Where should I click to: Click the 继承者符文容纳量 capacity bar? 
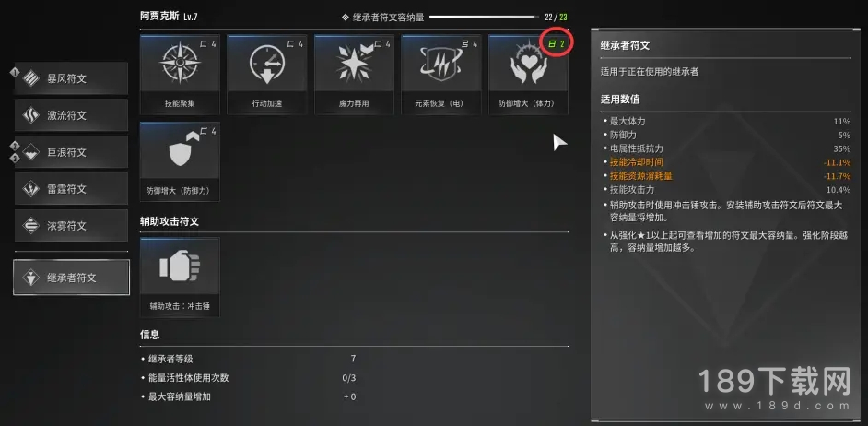(484, 18)
